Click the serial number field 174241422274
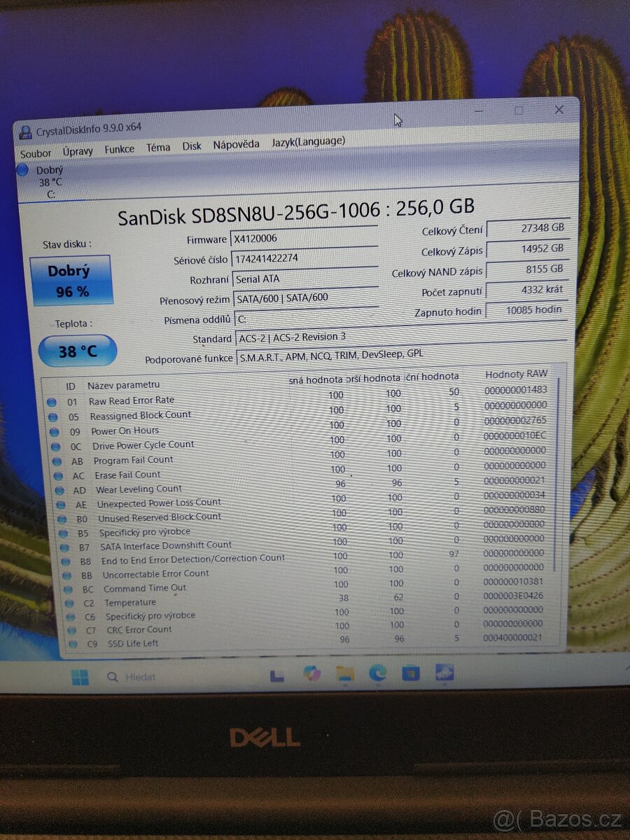This screenshot has height=840, width=630. pyautogui.click(x=304, y=258)
